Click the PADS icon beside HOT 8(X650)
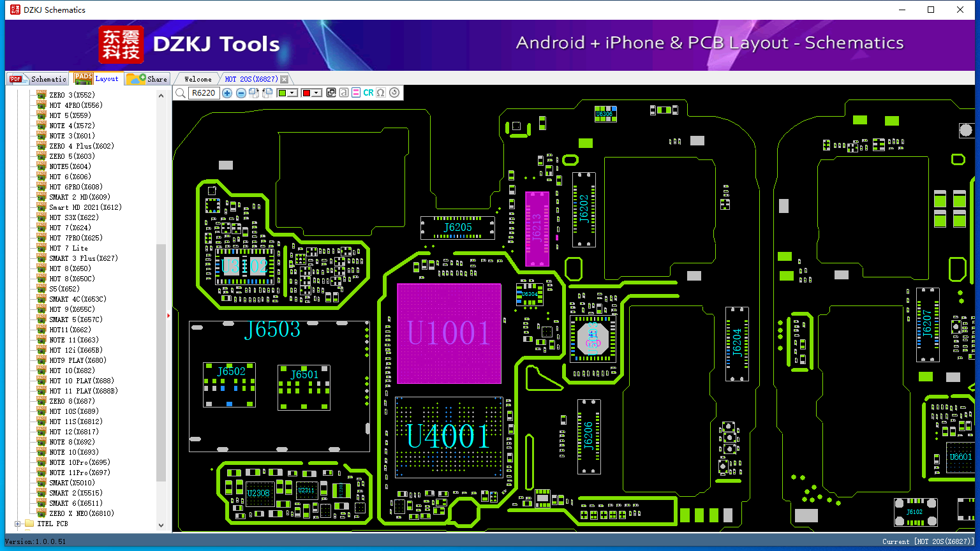Viewport: 980px width, 551px height. tap(41, 268)
